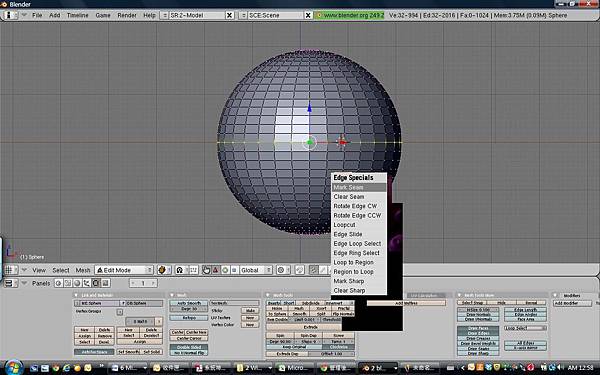Enable the rotate manipulator circle icon
Screen dimensions: 600x375
[225, 270]
